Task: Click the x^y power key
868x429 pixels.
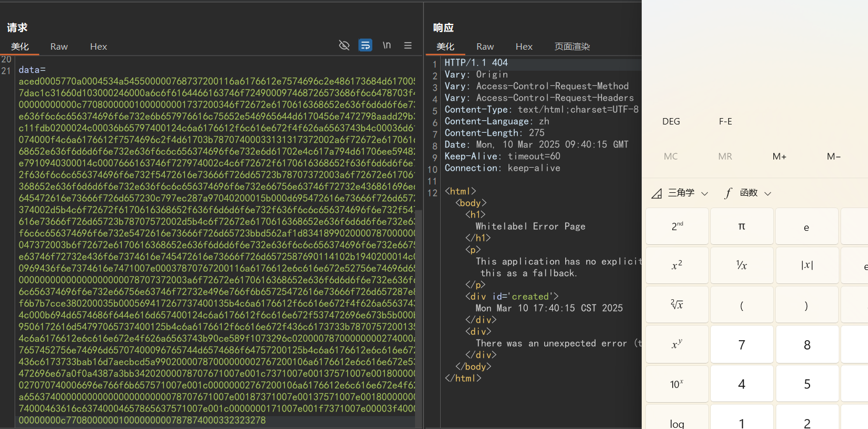Action: click(677, 344)
